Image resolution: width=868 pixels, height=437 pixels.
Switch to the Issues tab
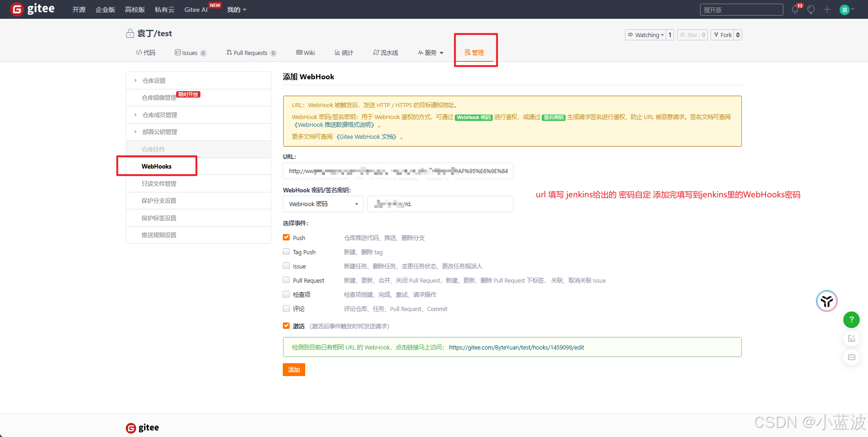(x=190, y=53)
